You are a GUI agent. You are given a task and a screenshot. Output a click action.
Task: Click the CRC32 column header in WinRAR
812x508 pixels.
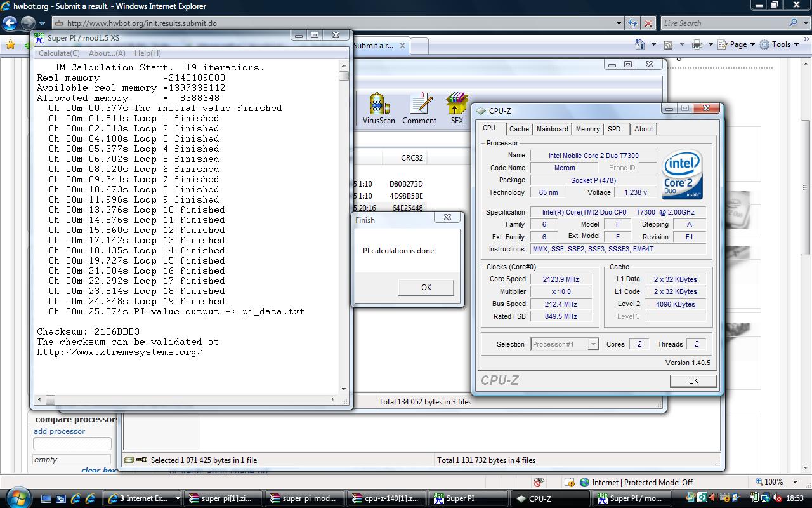412,158
